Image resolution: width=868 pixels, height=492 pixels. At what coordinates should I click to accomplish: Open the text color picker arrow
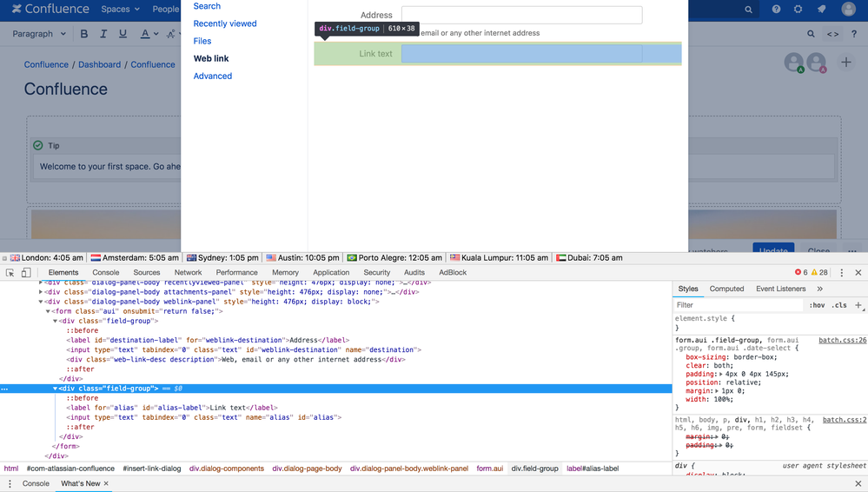click(156, 34)
